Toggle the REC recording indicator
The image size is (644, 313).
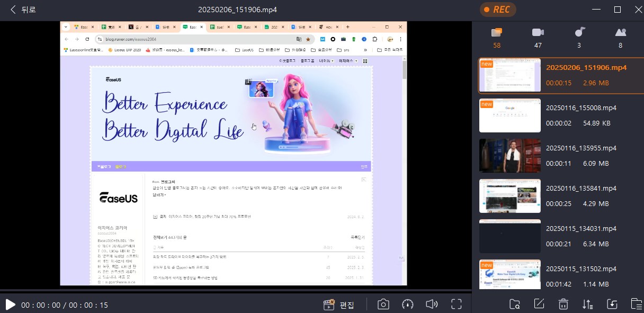pos(497,9)
